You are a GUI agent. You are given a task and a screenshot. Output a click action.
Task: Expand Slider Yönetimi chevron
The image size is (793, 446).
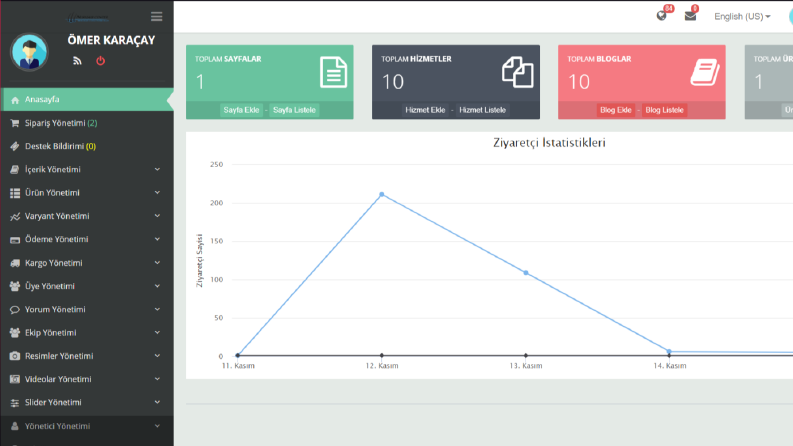(157, 403)
